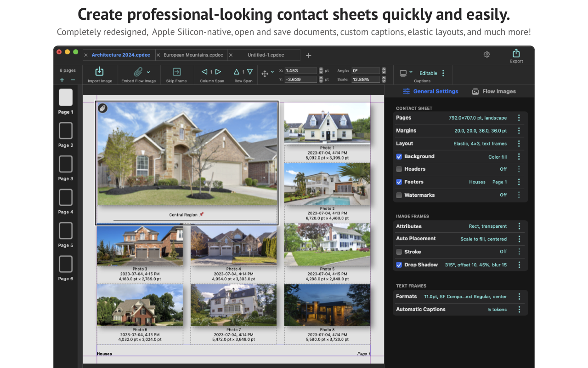Increase row span with up triangle
588x368 pixels.
(x=237, y=72)
